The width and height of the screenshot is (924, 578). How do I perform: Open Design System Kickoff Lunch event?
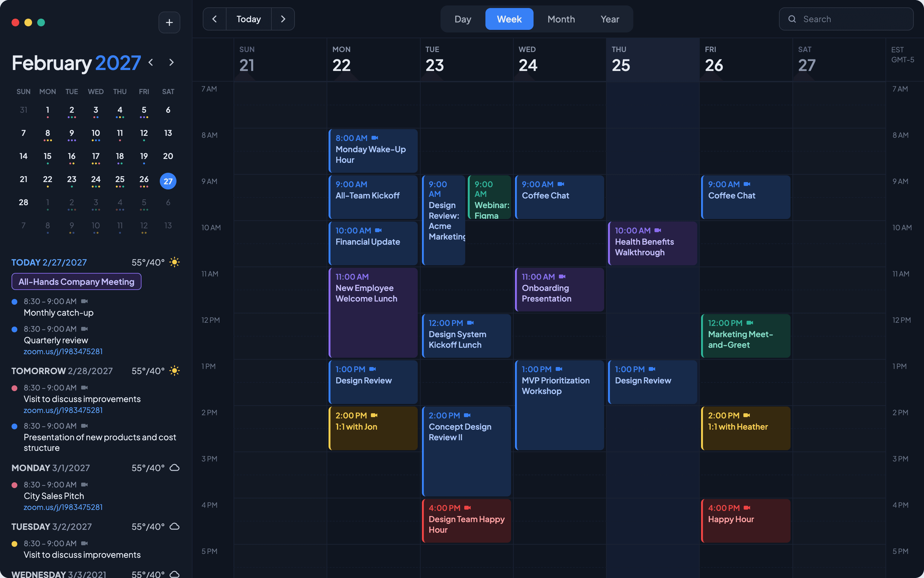point(466,336)
